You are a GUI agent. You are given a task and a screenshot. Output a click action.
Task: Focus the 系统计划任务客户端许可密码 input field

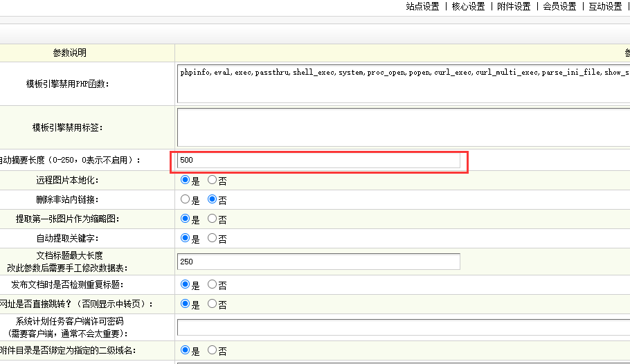(x=403, y=327)
